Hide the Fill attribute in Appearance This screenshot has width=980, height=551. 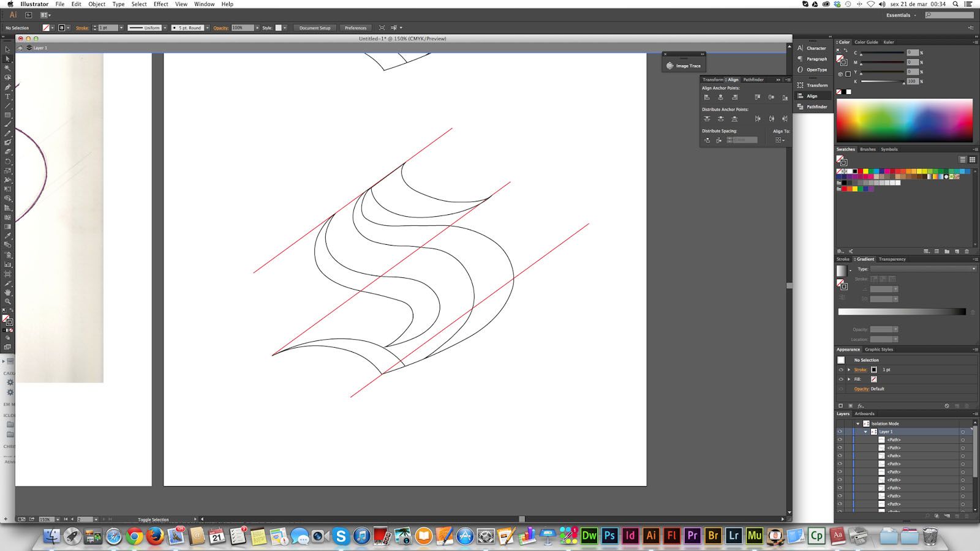840,379
